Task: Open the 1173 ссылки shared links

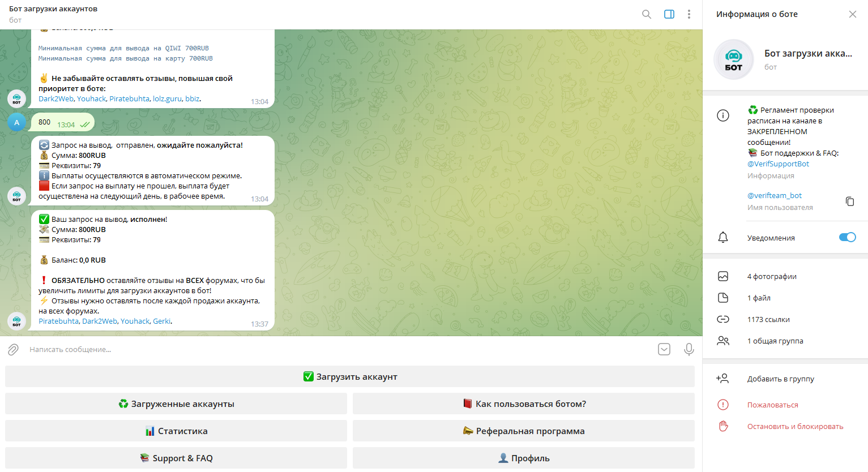Action: [768, 320]
